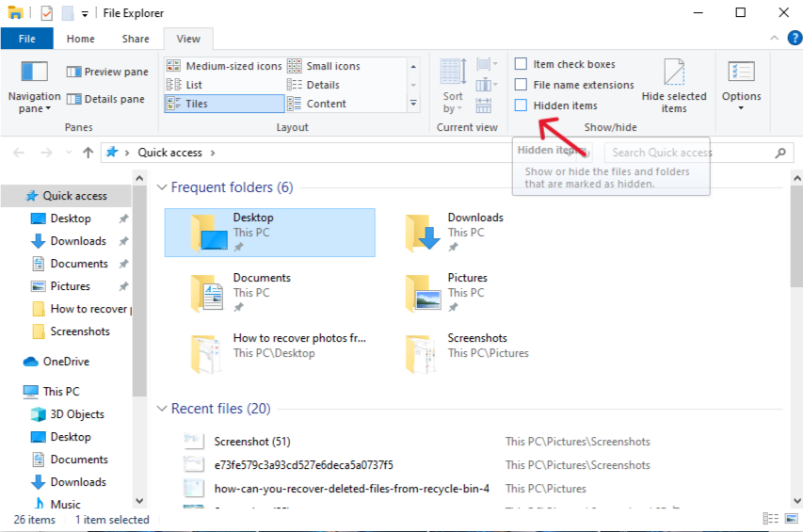
Task: Open the Options button
Action: [741, 86]
